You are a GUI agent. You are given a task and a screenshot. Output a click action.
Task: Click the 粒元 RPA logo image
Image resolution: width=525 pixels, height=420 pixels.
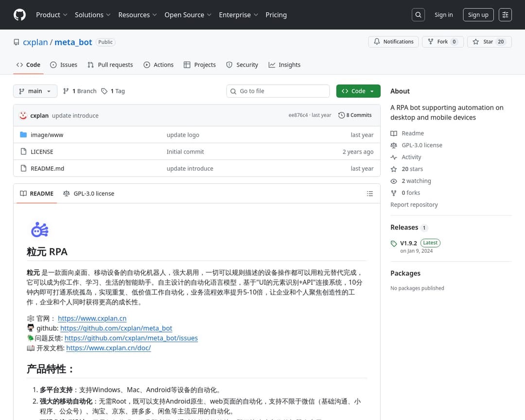coord(39,229)
